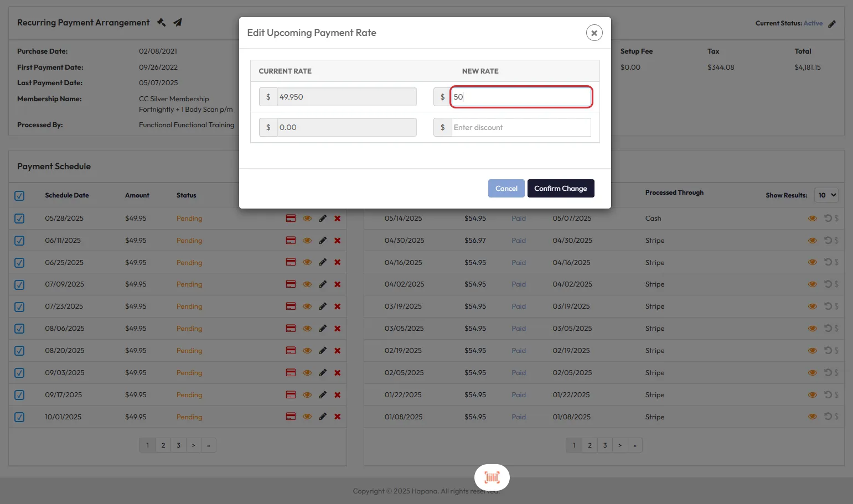Click the pencil icon next to Current Status
Screen dimensions: 853x504
(831, 24)
